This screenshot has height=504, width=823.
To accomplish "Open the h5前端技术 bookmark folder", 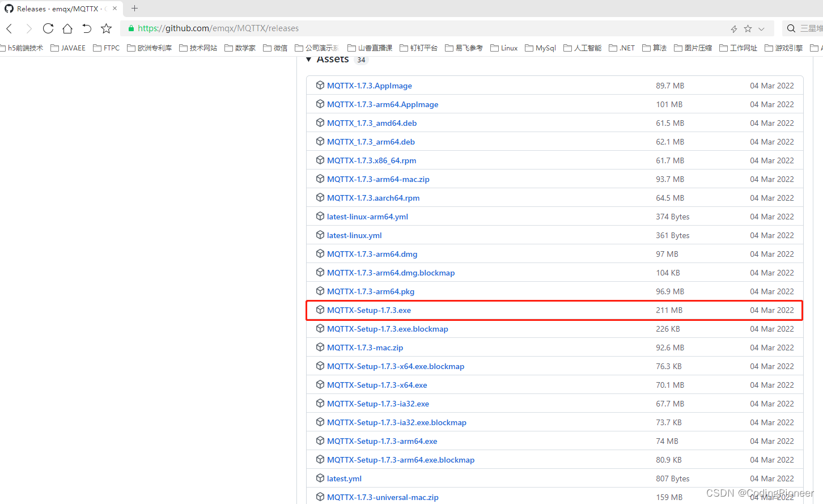I will click(x=21, y=48).
